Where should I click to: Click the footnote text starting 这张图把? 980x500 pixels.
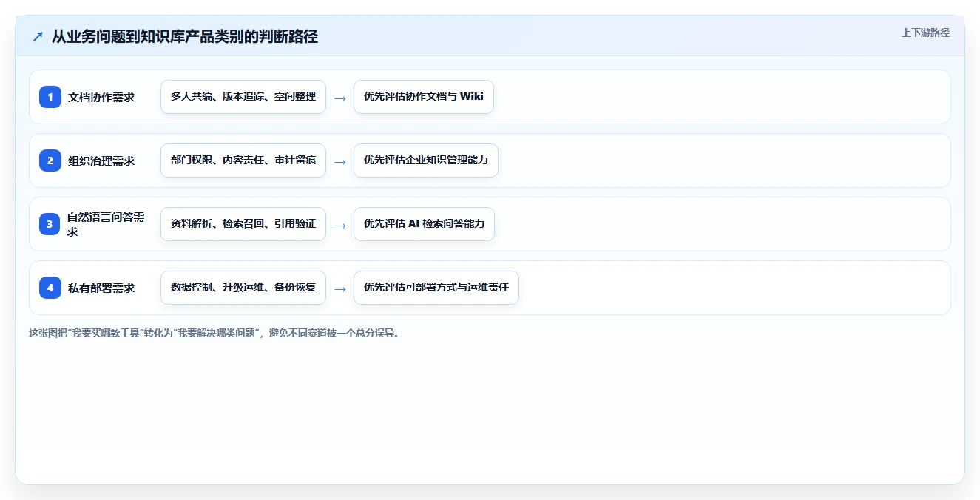tap(216, 333)
